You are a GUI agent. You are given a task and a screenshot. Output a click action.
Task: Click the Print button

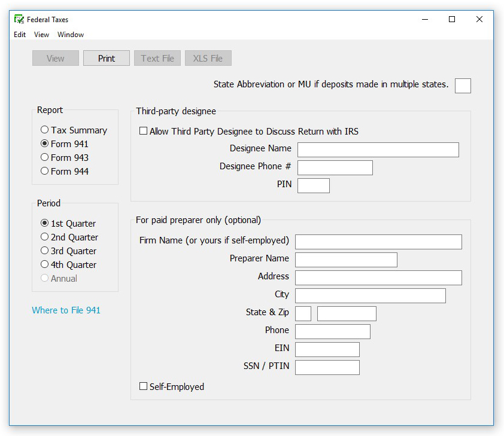107,58
